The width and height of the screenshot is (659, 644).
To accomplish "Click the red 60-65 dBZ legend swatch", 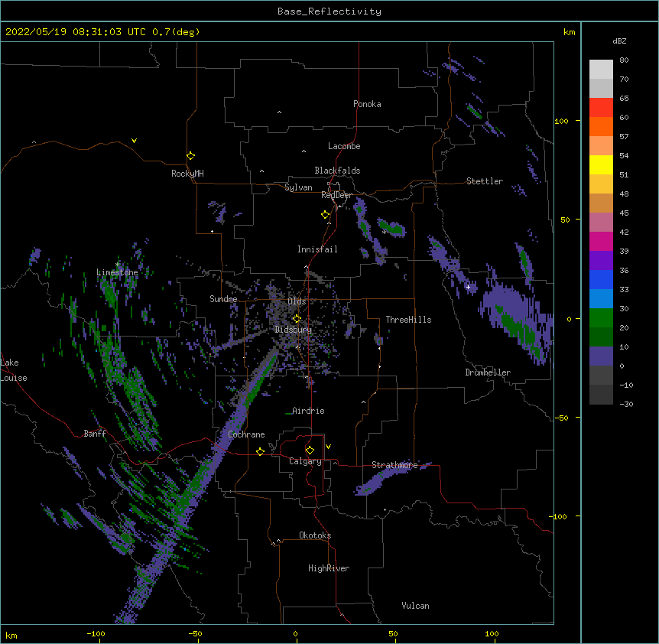I will [x=601, y=108].
